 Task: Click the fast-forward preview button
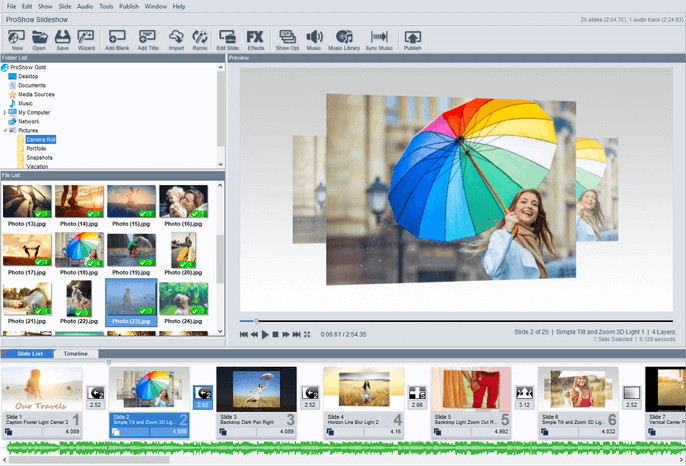click(x=286, y=334)
